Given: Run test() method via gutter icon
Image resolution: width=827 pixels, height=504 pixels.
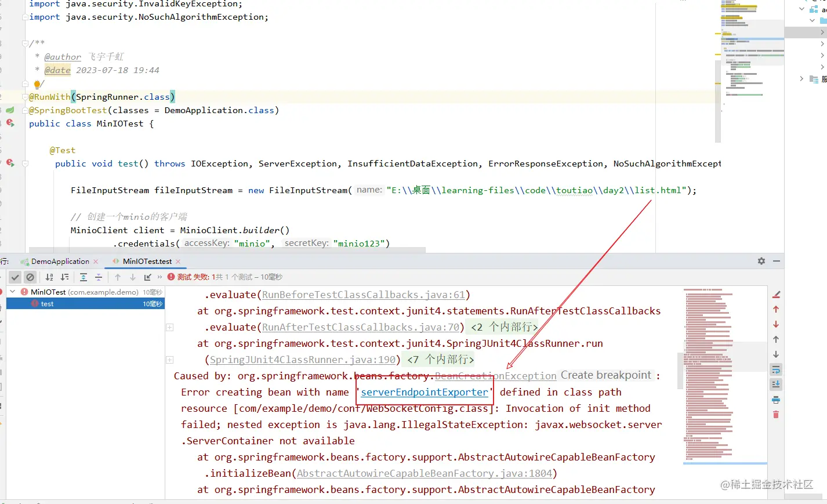Looking at the screenshot, I should click(10, 163).
